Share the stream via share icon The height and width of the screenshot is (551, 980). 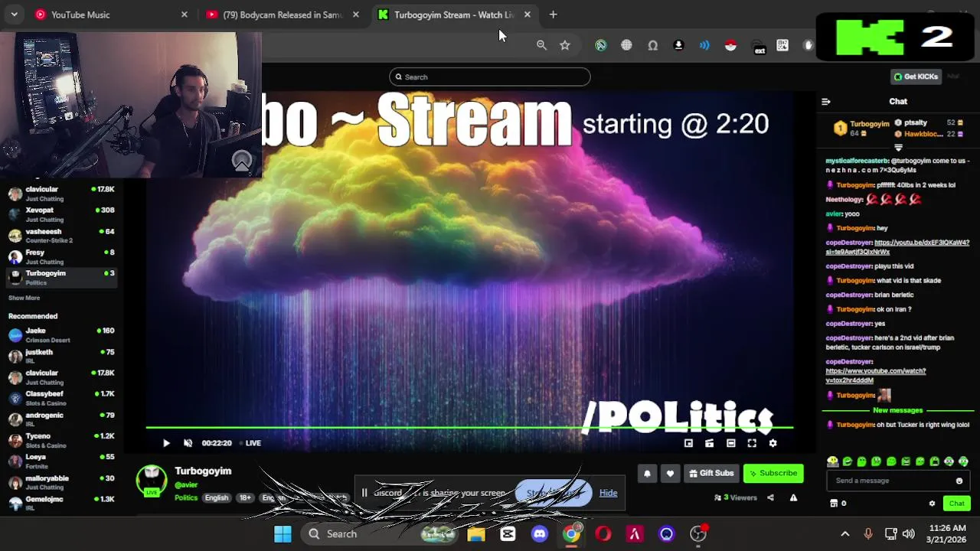[x=770, y=497]
